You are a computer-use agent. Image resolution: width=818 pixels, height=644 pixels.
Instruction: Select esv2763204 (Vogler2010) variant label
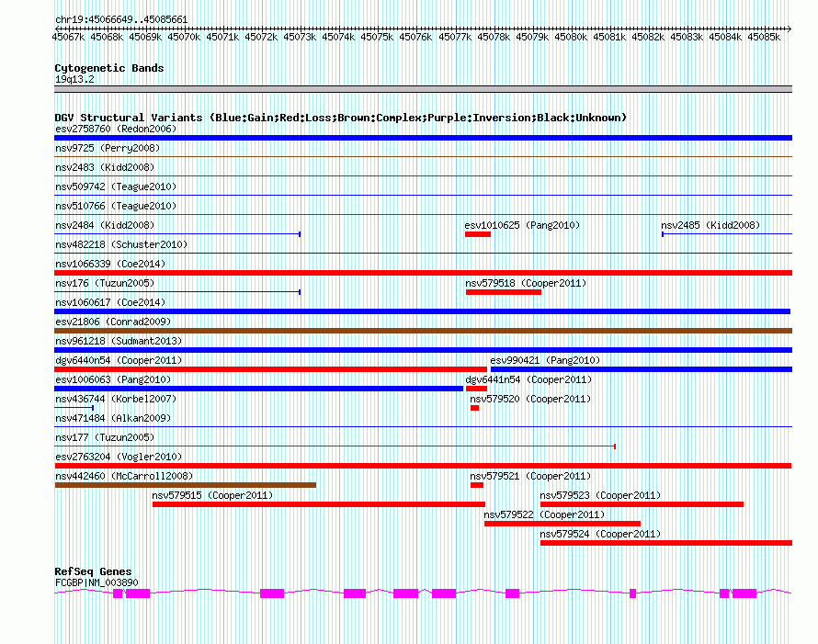point(119,457)
